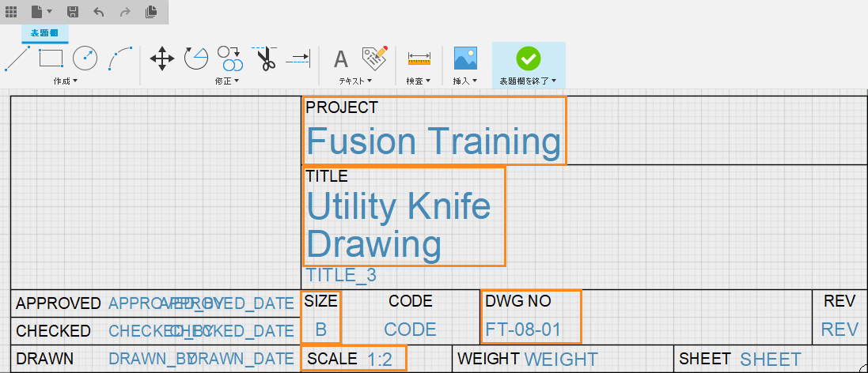Expand the 作成 dropdown
Viewport: 868px width, 373px height.
point(66,81)
